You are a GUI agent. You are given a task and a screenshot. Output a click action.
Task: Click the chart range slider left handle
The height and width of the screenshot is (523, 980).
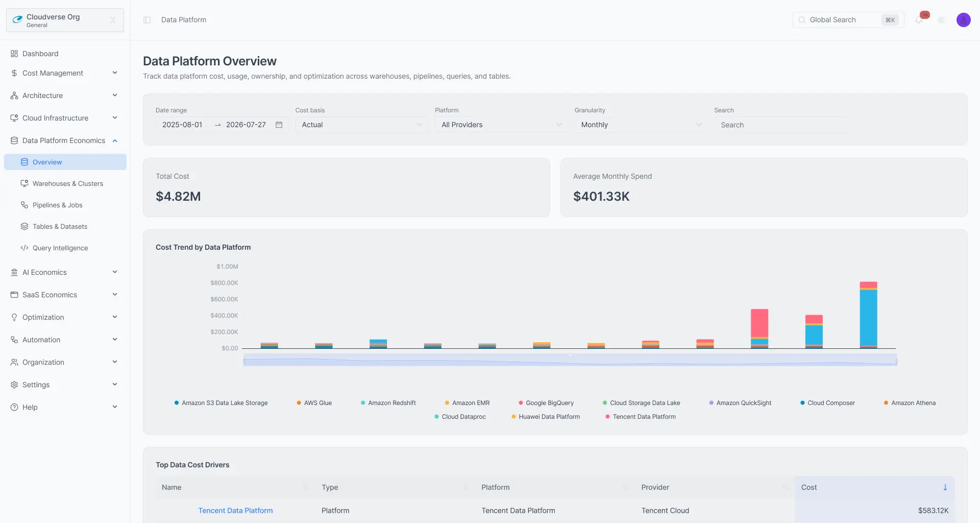pyautogui.click(x=244, y=361)
